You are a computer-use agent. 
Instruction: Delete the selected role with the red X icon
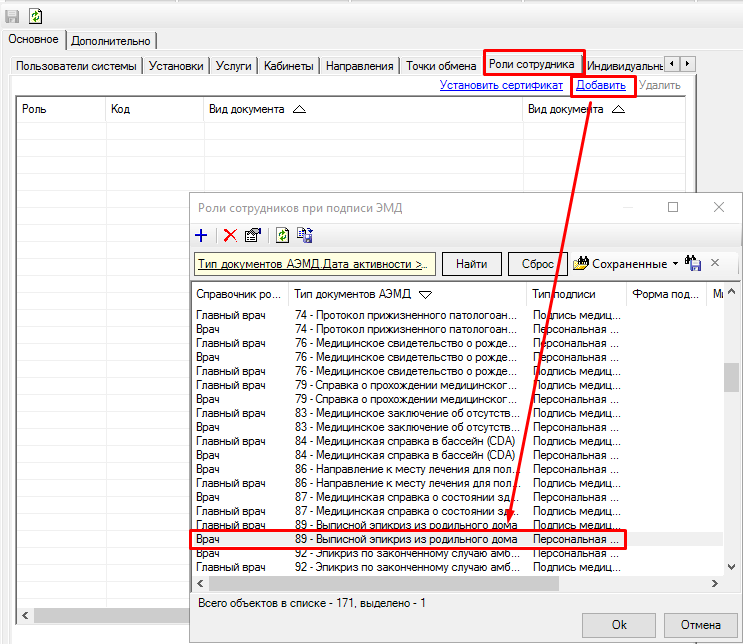point(230,236)
